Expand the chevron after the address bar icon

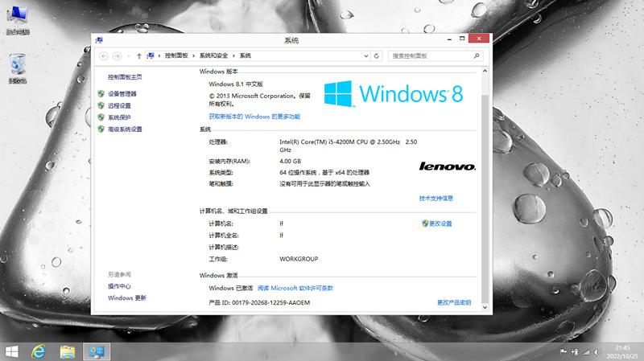[159, 55]
